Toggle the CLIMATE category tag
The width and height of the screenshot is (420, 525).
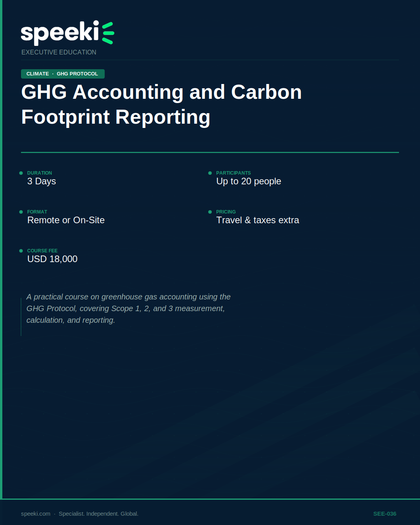coord(37,73)
